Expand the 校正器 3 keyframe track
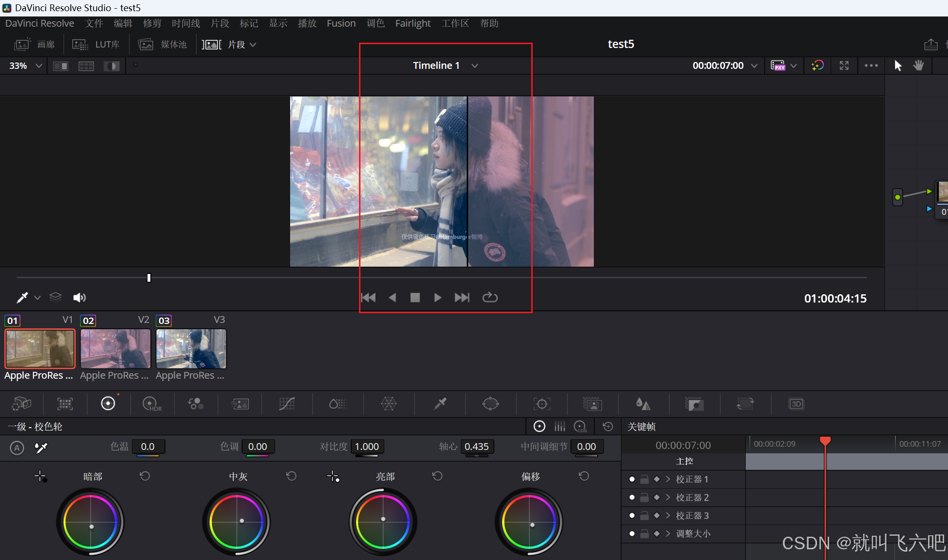Screen dimensions: 948x560 [x=668, y=515]
